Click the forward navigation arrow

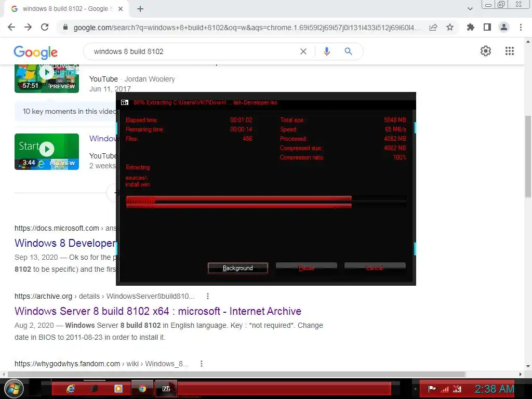point(28,27)
